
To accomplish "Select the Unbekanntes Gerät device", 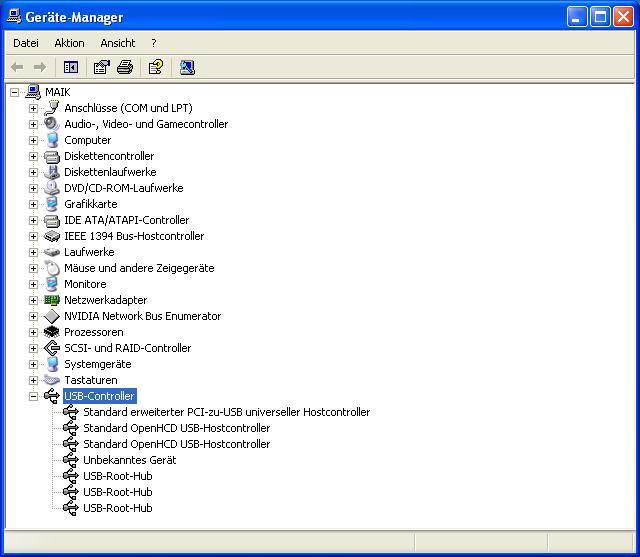I will pyautogui.click(x=129, y=460).
